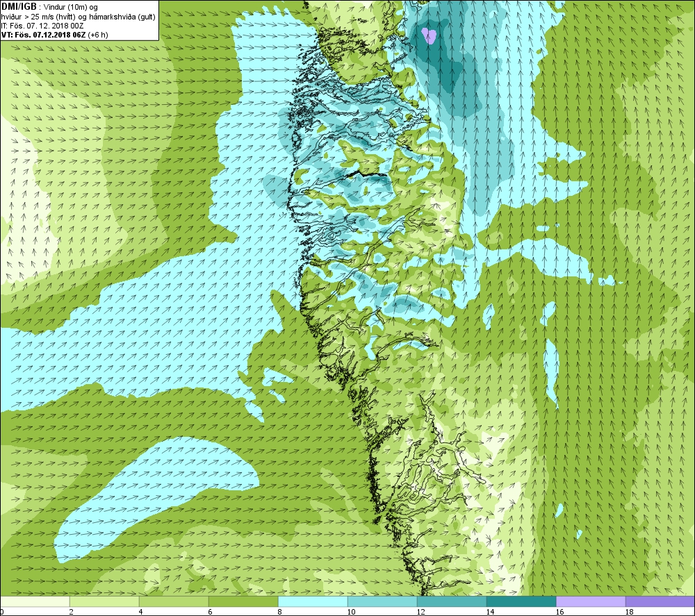Click the '0' scale label
Viewport: 695px width, 616px height.
point(2,612)
